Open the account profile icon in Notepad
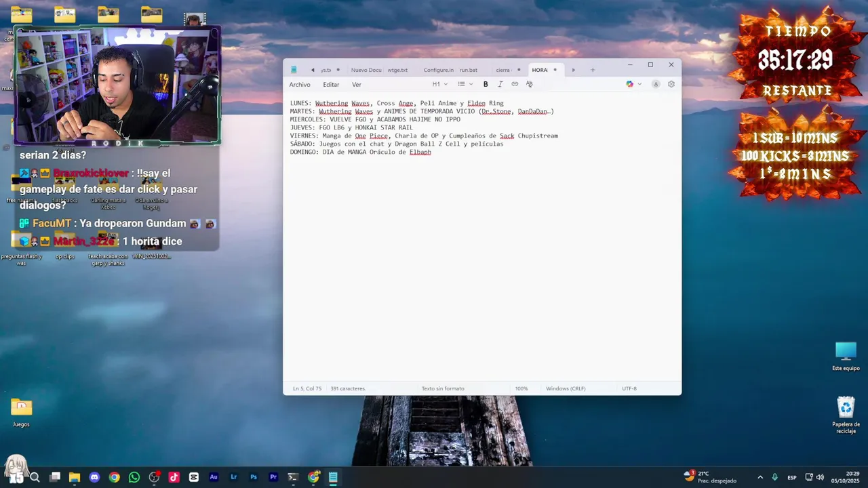Viewport: 868px width, 488px height. pos(656,84)
